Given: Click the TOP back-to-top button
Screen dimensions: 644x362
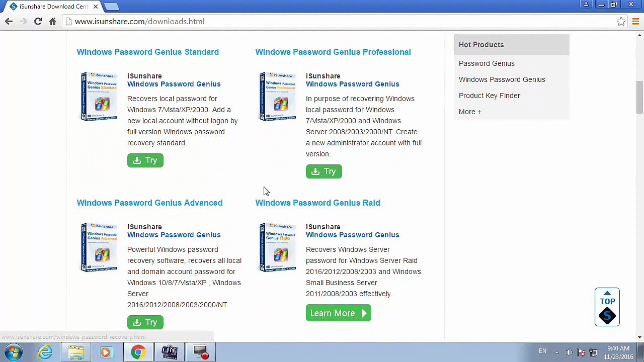Looking at the screenshot, I should pos(607,307).
